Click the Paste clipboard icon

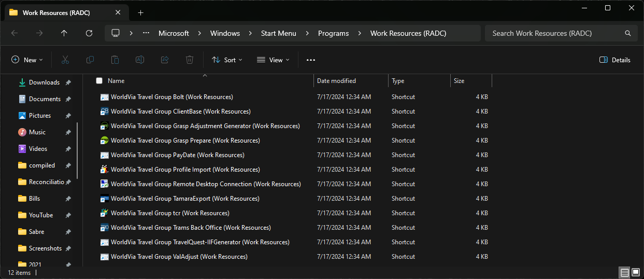pyautogui.click(x=115, y=60)
